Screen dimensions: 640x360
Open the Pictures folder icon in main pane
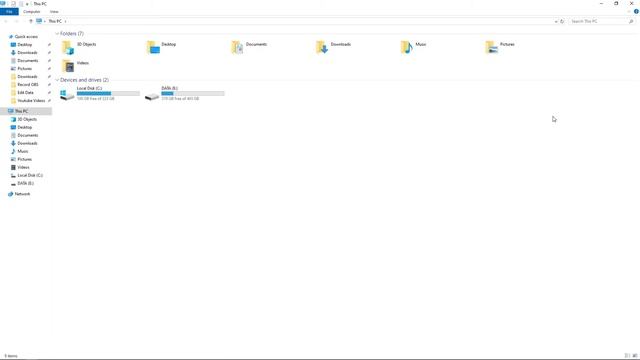click(x=491, y=47)
